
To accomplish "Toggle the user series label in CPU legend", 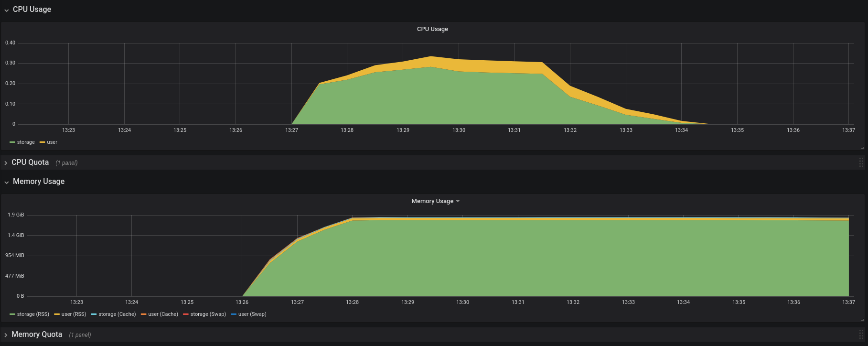I will (x=52, y=142).
